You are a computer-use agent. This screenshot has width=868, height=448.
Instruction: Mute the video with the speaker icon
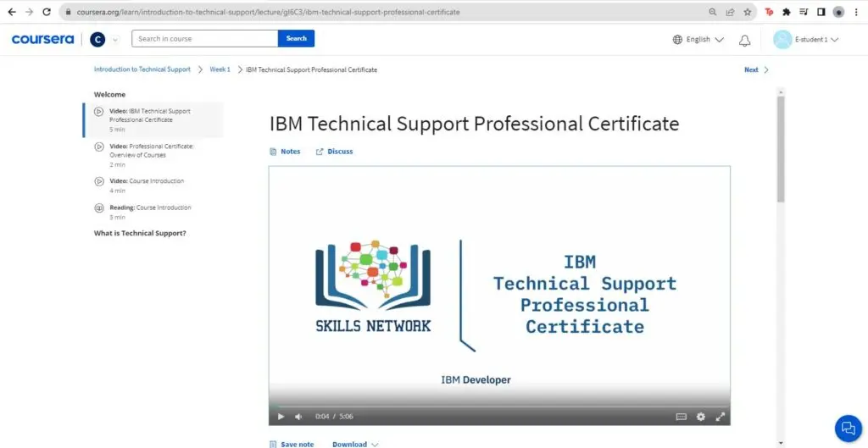coord(298,417)
